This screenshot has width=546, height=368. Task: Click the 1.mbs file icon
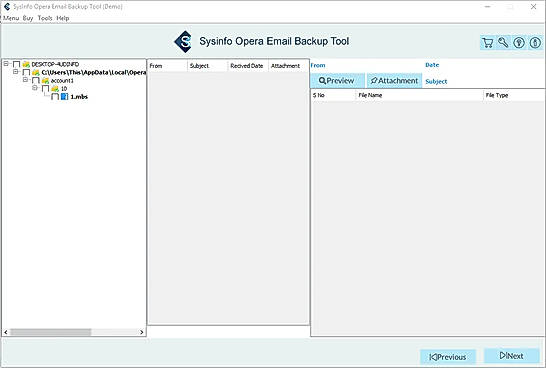click(x=64, y=96)
